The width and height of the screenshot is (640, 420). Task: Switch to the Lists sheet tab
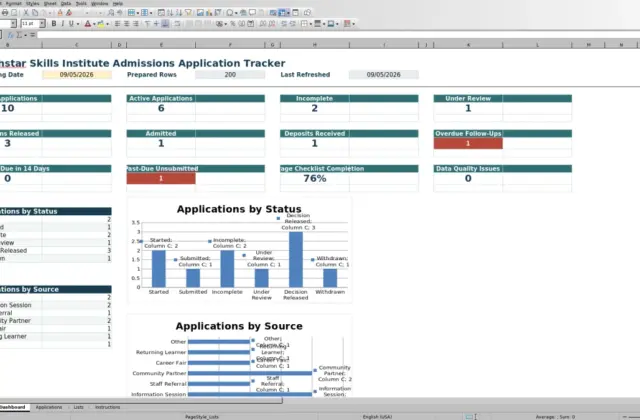tap(78, 407)
